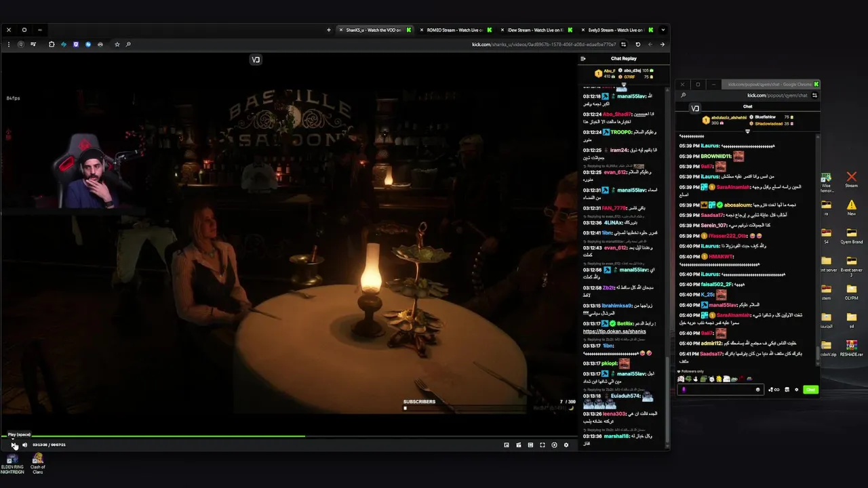Click the green Chat send button in popout

[x=810, y=390]
